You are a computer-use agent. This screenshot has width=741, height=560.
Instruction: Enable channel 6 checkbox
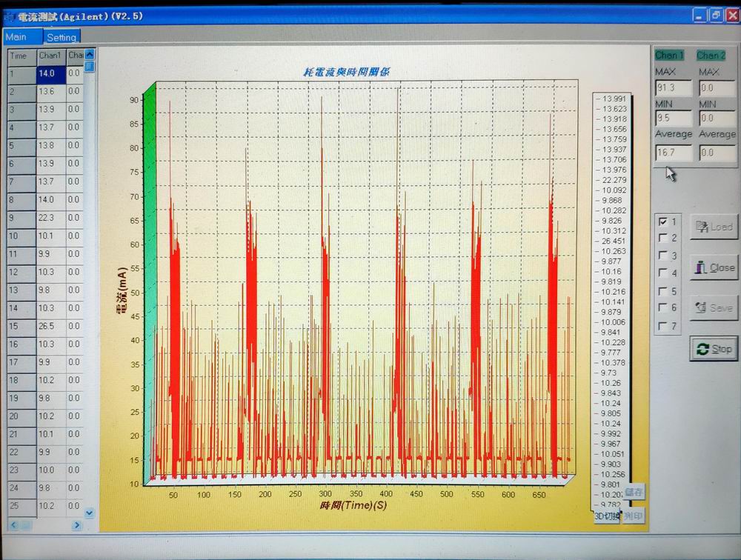coord(663,307)
